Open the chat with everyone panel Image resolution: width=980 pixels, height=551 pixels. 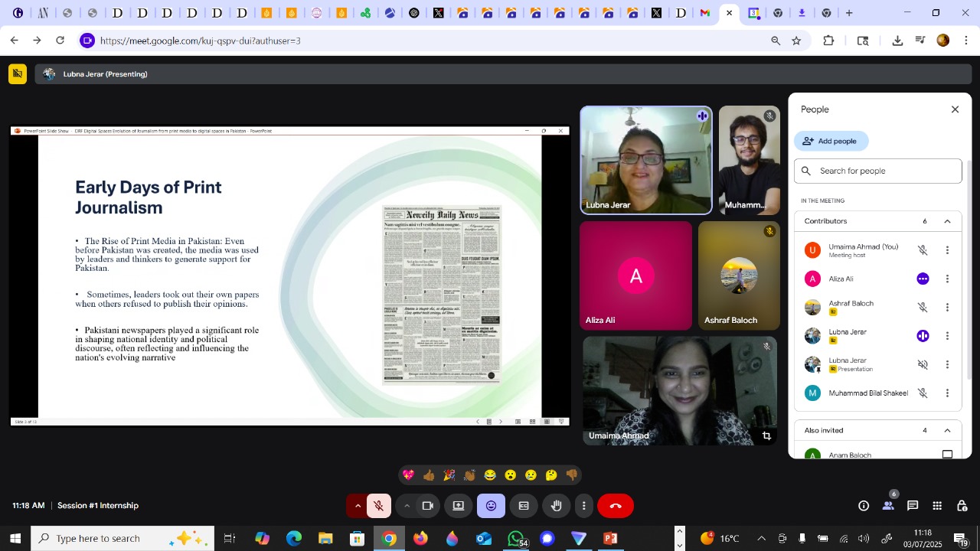click(913, 506)
